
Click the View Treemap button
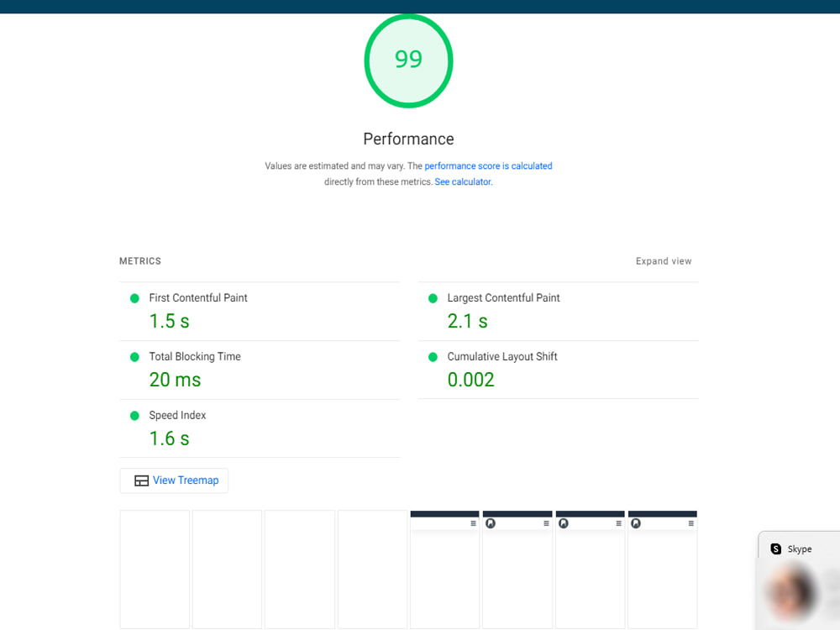coord(174,480)
